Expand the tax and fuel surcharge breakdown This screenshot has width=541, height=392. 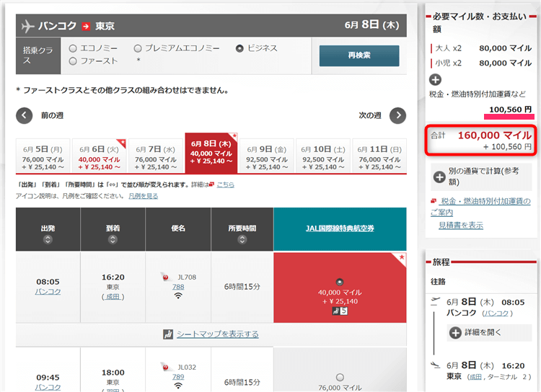(x=435, y=79)
